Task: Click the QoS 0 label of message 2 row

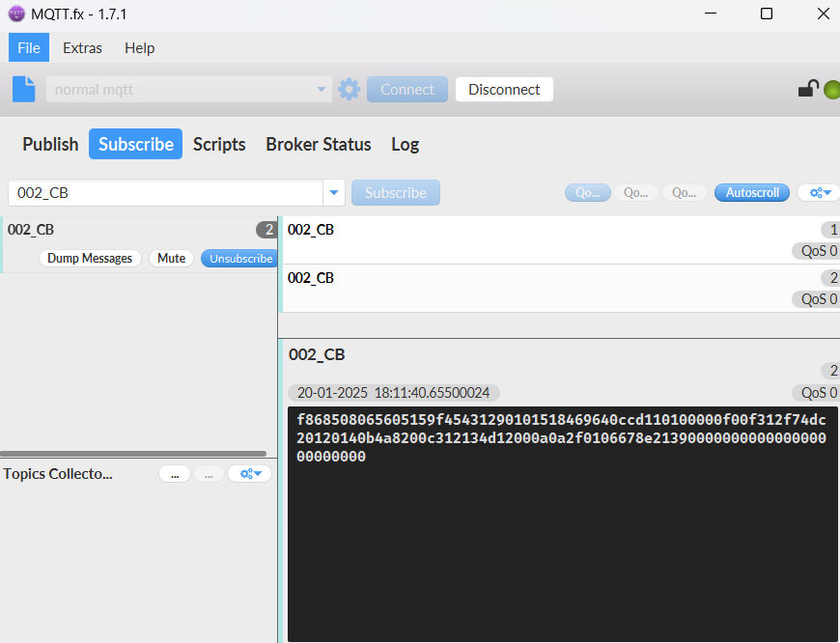Action: tap(817, 299)
